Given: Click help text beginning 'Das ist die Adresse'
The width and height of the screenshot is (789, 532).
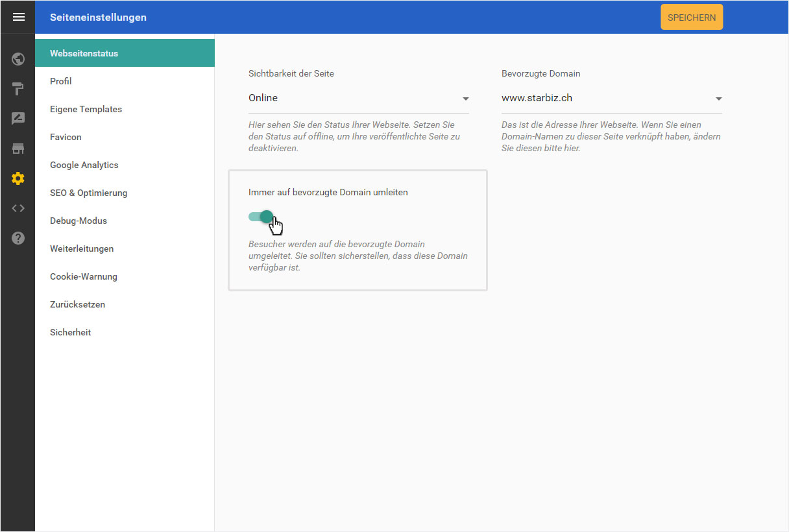Looking at the screenshot, I should [x=611, y=136].
